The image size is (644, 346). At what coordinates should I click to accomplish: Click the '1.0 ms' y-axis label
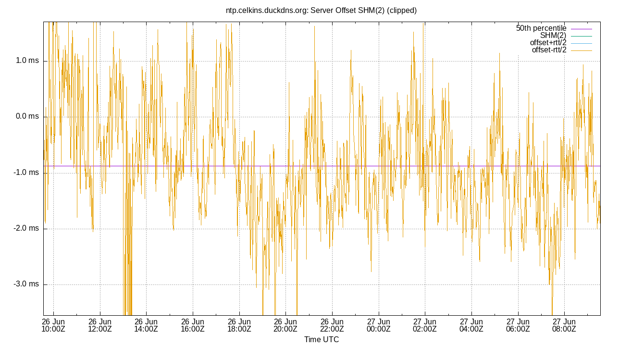pyautogui.click(x=27, y=61)
